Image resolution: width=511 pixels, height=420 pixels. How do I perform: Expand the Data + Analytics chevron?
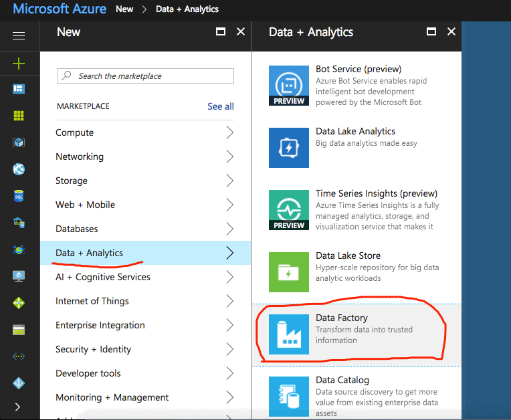pos(230,253)
